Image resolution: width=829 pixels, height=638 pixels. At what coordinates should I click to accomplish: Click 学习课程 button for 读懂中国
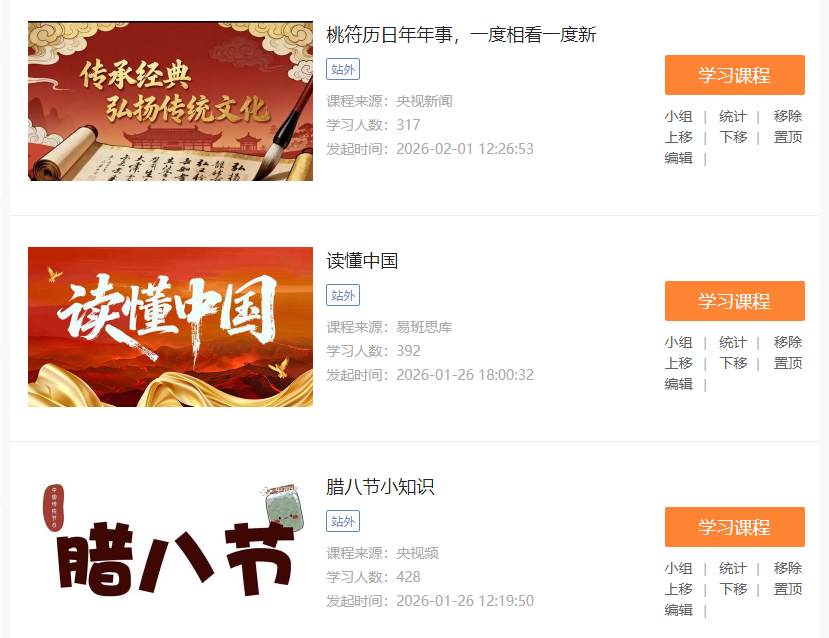[x=734, y=301]
